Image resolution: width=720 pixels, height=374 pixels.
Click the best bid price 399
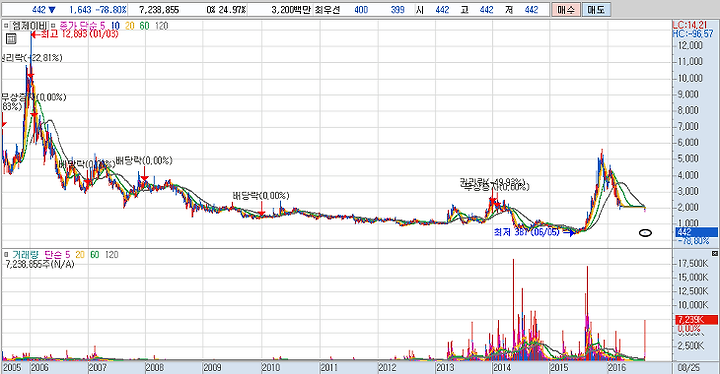click(397, 10)
